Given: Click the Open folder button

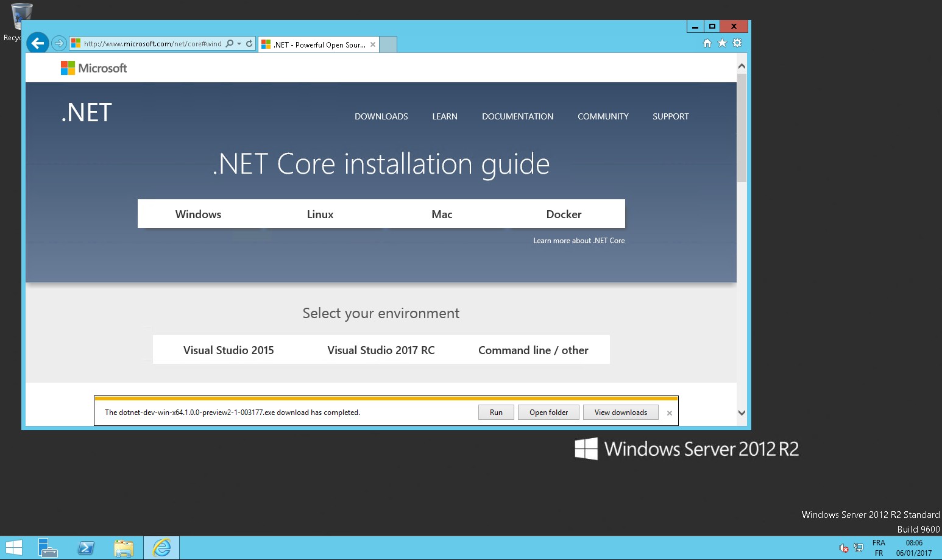Looking at the screenshot, I should tap(548, 413).
